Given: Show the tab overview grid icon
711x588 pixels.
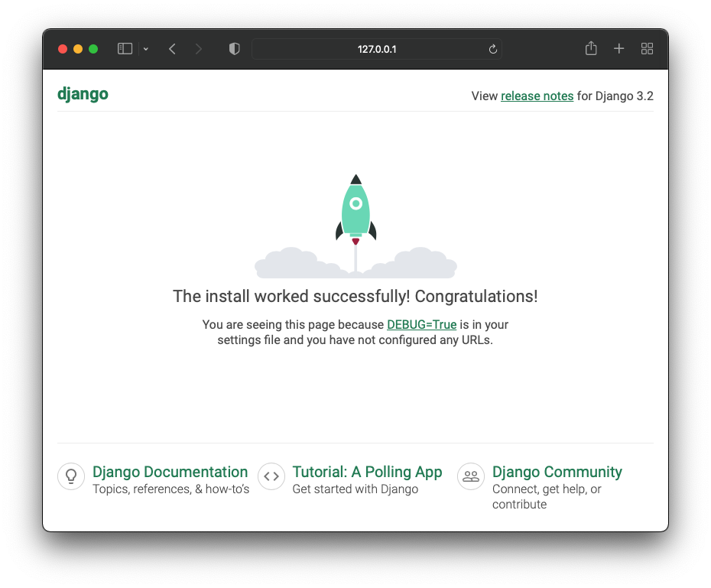Looking at the screenshot, I should tap(647, 48).
